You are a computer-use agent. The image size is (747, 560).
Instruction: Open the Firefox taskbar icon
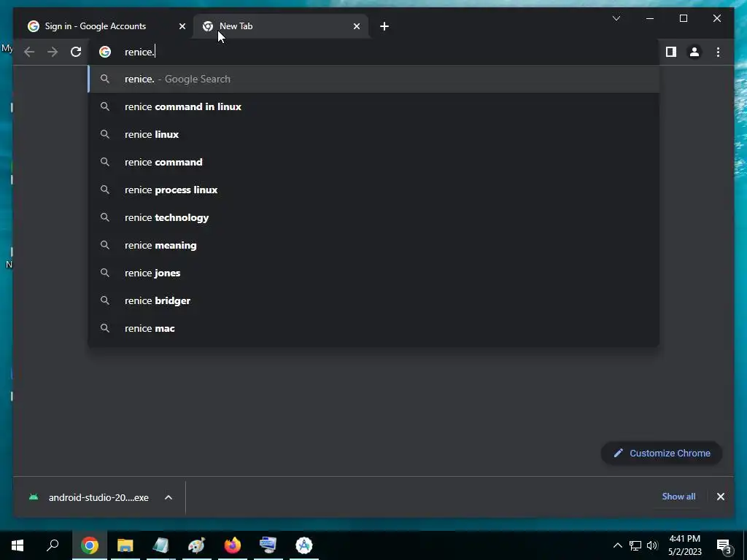pos(233,545)
